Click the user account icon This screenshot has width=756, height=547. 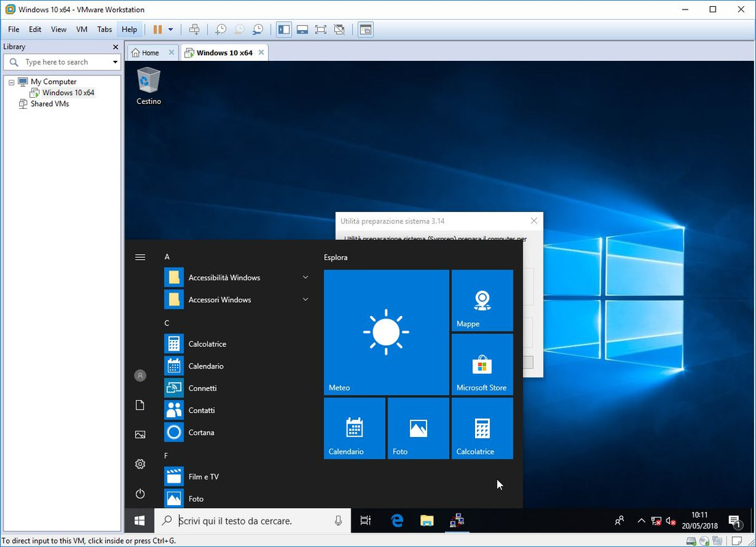[x=140, y=375]
